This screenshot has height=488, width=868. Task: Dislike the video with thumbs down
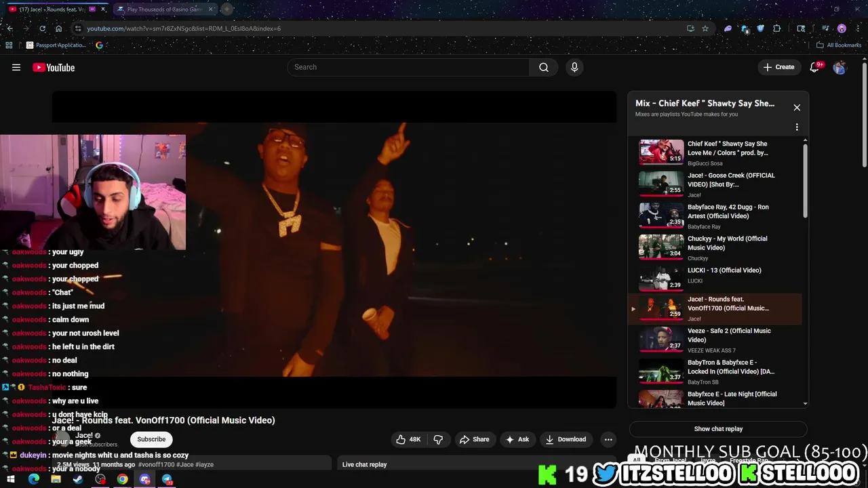pos(438,439)
